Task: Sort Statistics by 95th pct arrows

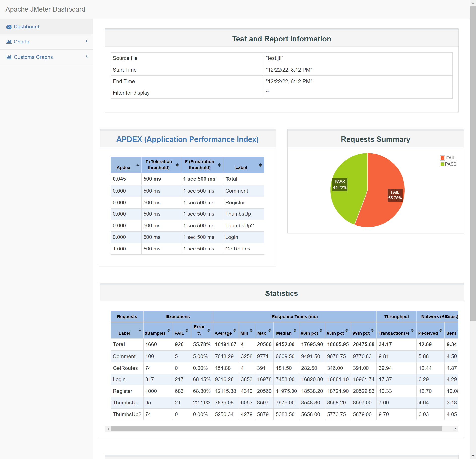Action: click(x=347, y=330)
